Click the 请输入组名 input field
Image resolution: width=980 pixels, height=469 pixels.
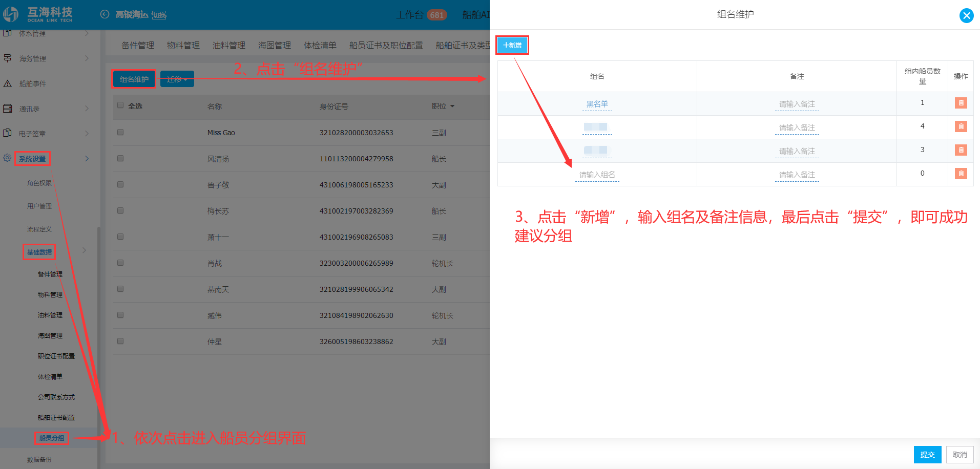(597, 175)
